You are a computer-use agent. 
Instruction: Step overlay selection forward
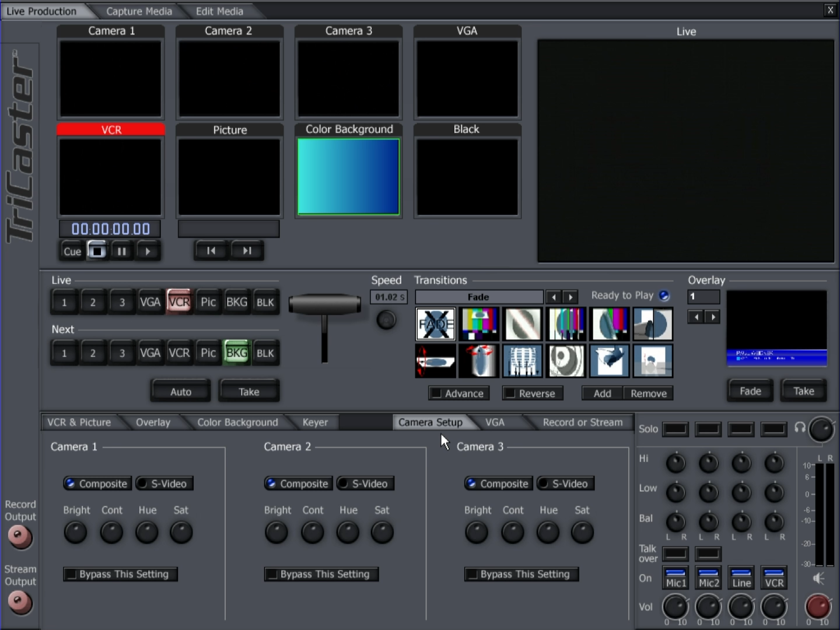(712, 317)
